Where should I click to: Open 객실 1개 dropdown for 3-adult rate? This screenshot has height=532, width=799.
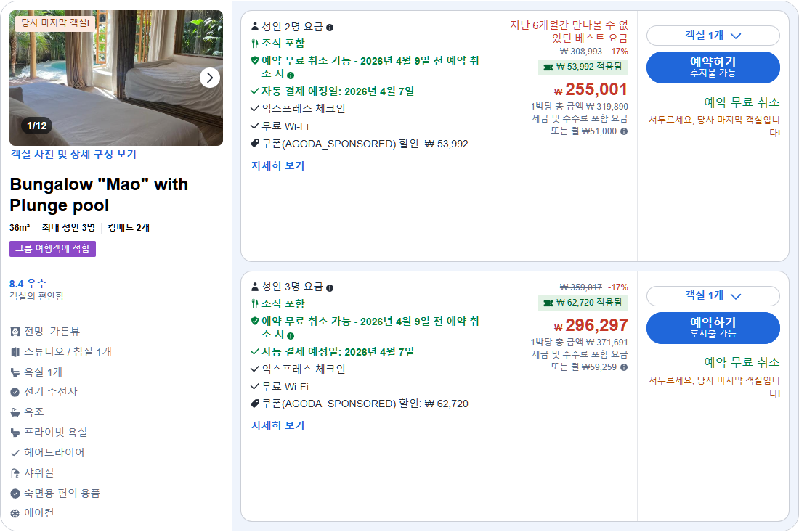[x=713, y=295]
